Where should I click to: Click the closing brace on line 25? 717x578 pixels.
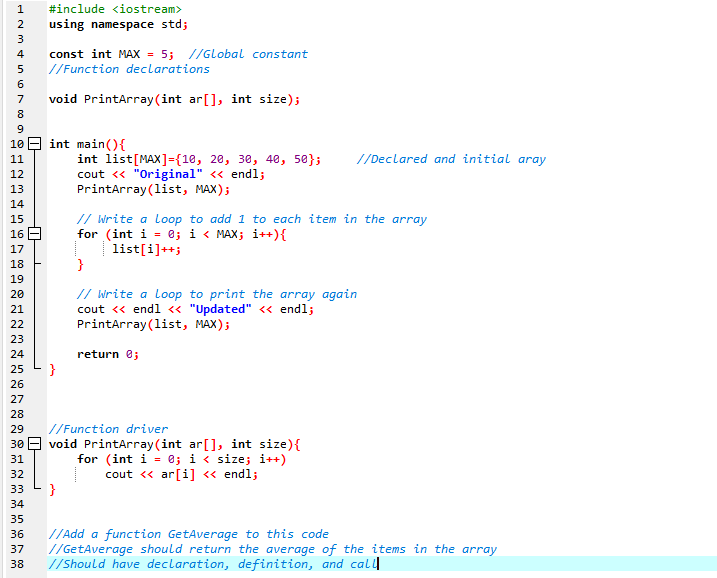point(53,369)
